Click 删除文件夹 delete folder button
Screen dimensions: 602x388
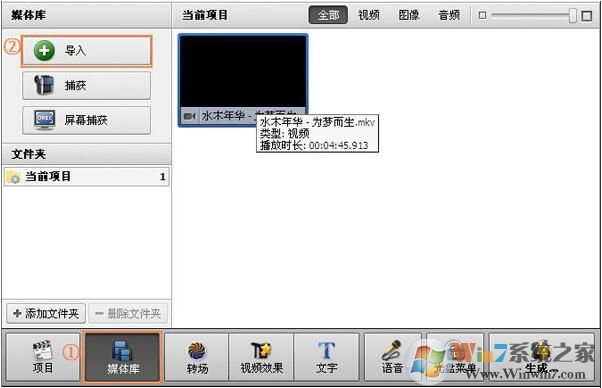128,314
